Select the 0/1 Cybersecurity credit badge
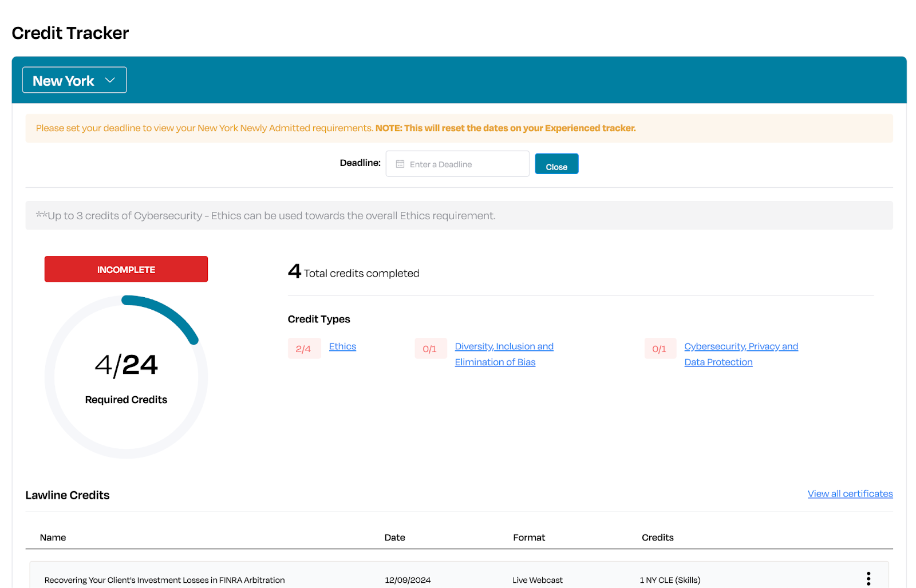 [x=660, y=349]
